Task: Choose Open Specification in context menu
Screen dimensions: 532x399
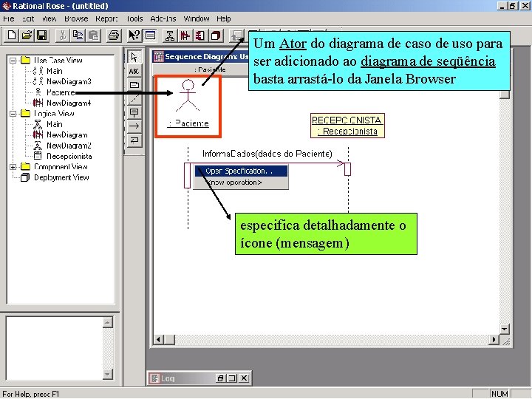Action: pos(241,171)
